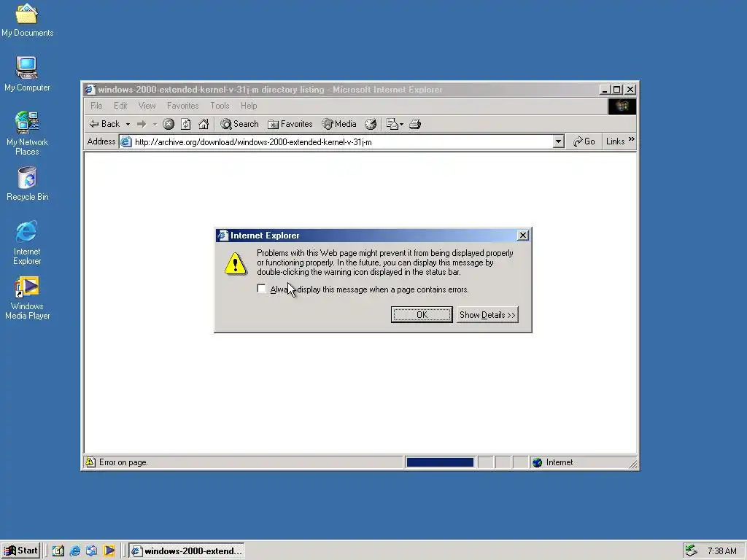
Task: Open the File menu
Action: [96, 106]
